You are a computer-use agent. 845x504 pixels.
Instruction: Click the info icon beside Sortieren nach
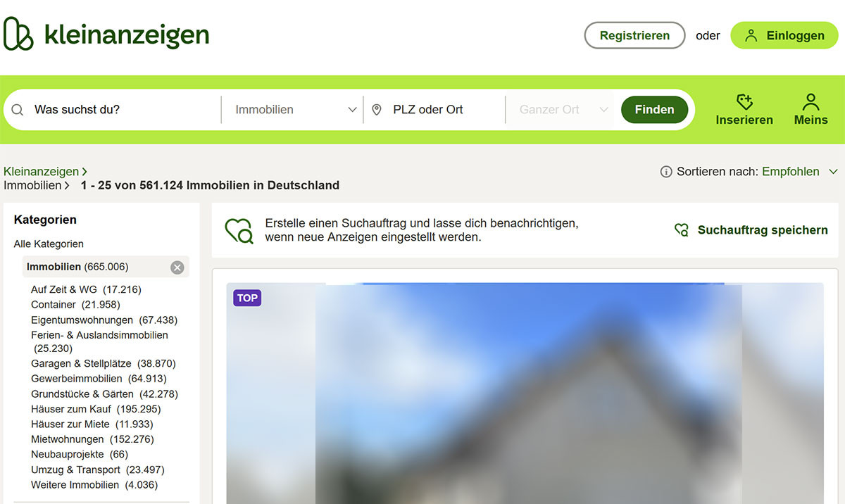point(665,171)
